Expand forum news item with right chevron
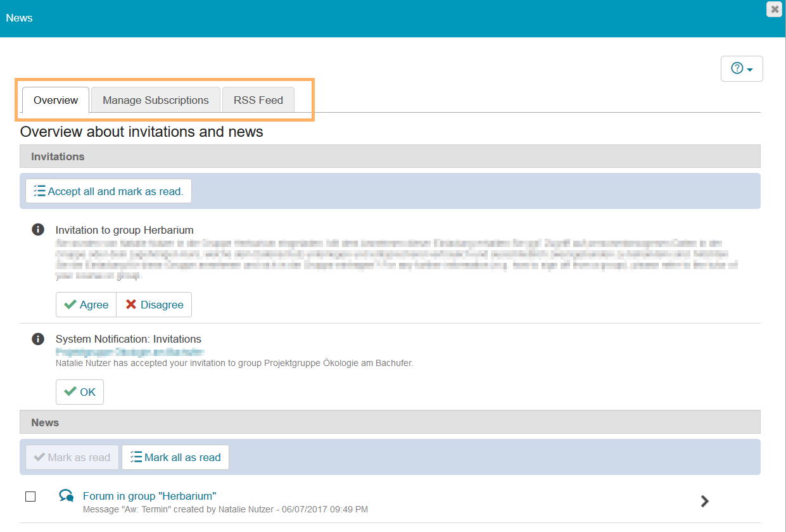Screen dimensions: 786x532 [704, 501]
